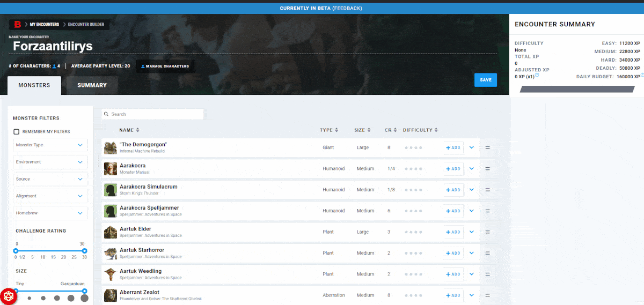Open the Source filter dropdown
The height and width of the screenshot is (305, 644).
click(x=50, y=179)
